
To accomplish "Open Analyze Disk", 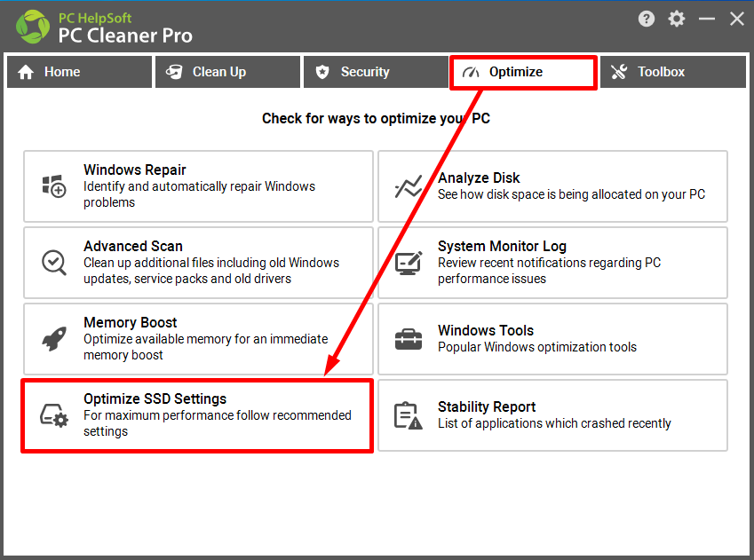I will click(552, 186).
